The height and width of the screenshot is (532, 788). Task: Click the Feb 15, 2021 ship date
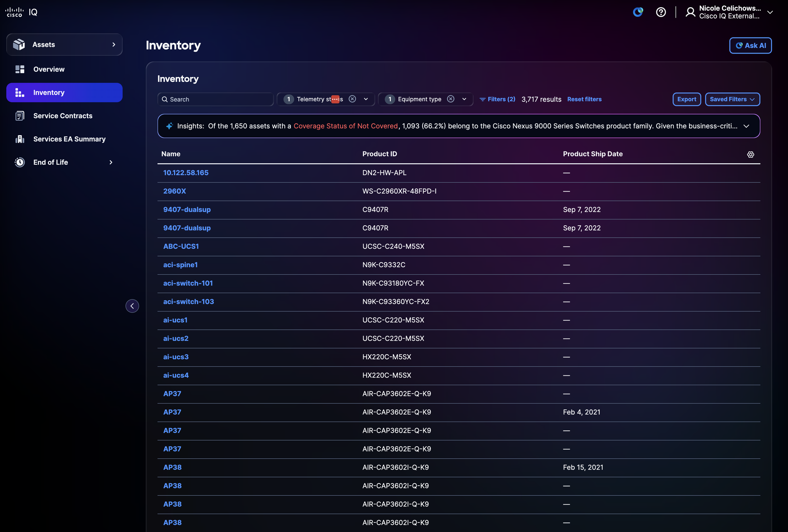(x=583, y=467)
